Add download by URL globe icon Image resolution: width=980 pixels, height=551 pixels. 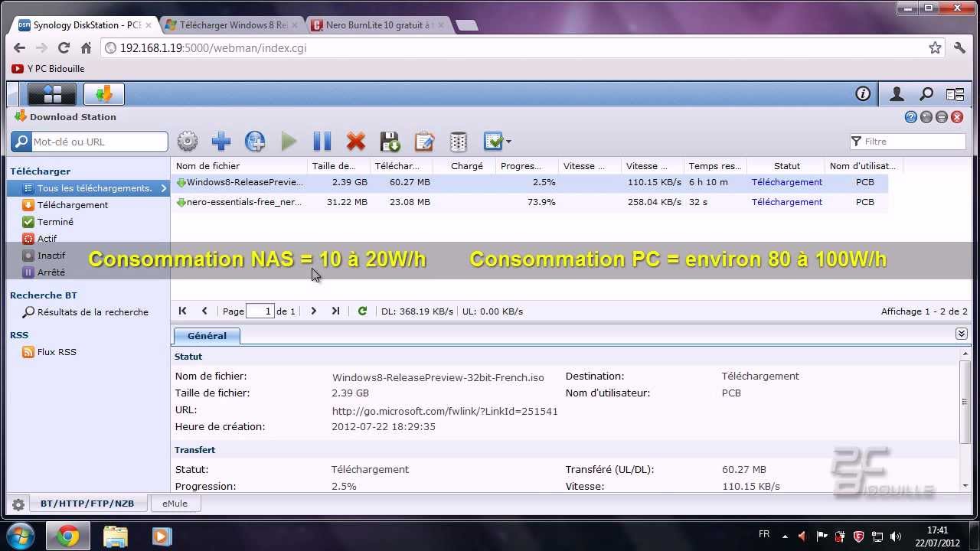coord(255,142)
